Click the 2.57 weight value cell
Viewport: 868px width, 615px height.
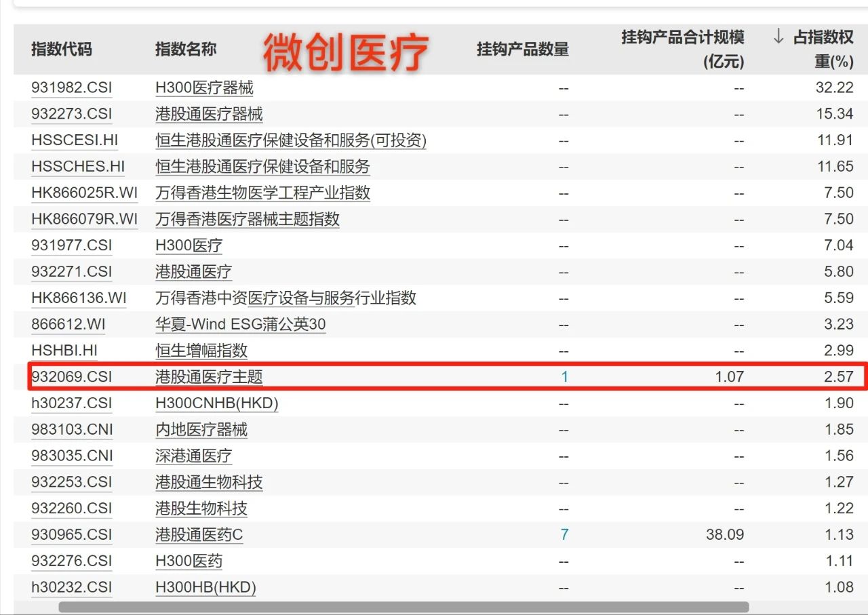(x=839, y=376)
